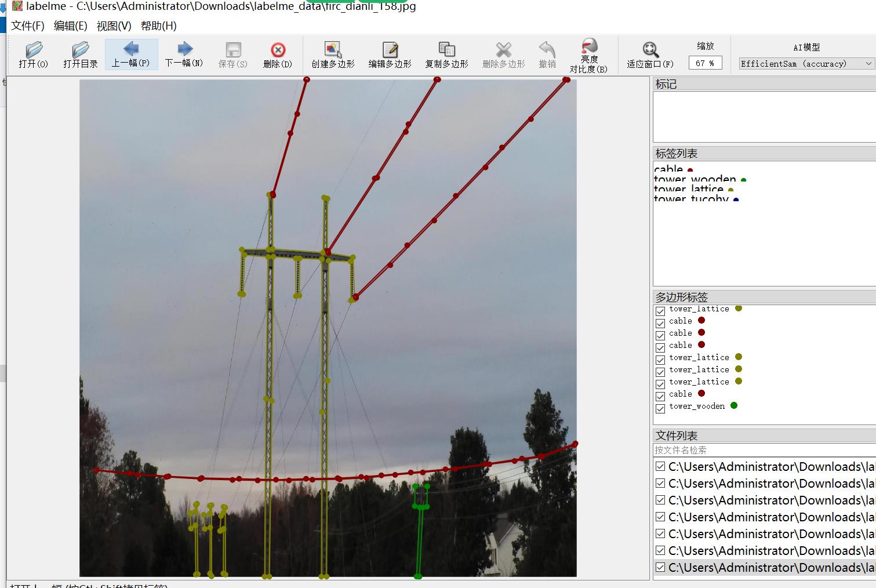
Task: Click the zoom percentage field
Action: click(x=705, y=63)
